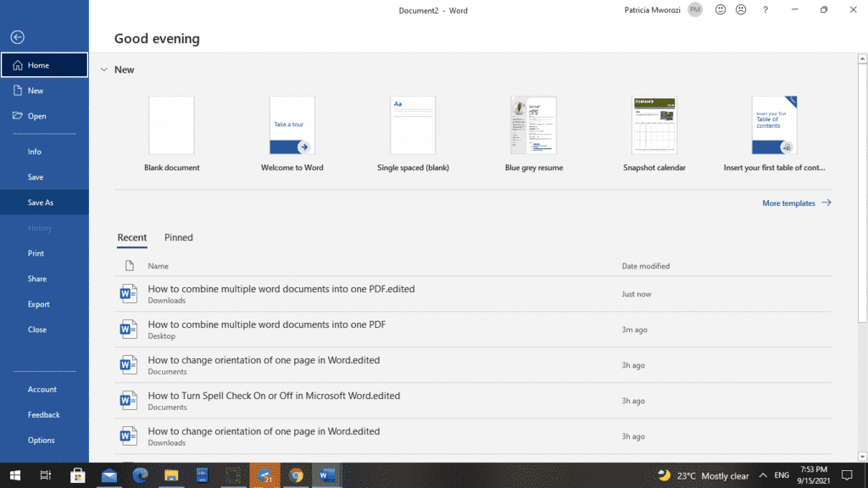Click the More templates link
The image size is (868, 488).
(790, 202)
